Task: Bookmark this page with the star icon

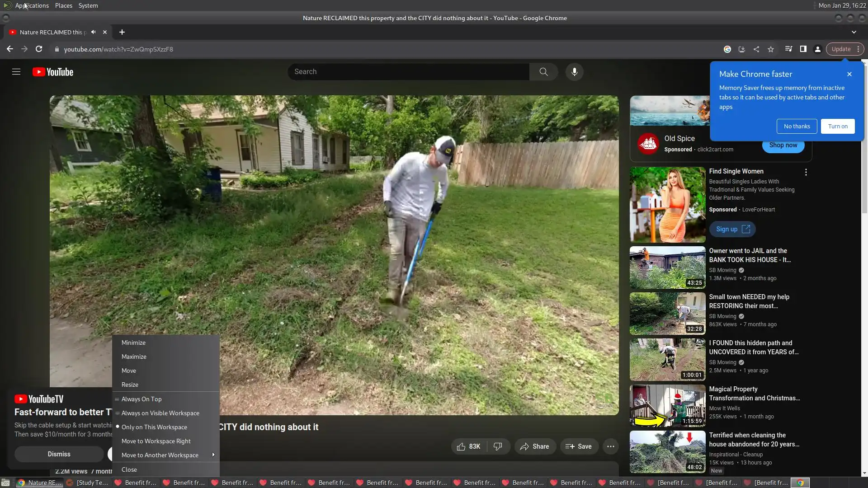Action: coord(771,49)
